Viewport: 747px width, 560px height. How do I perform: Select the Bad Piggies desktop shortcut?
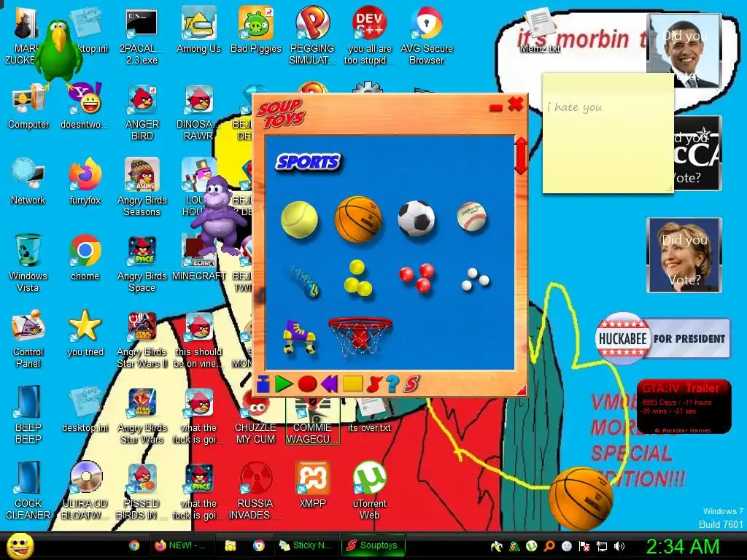pos(256,31)
